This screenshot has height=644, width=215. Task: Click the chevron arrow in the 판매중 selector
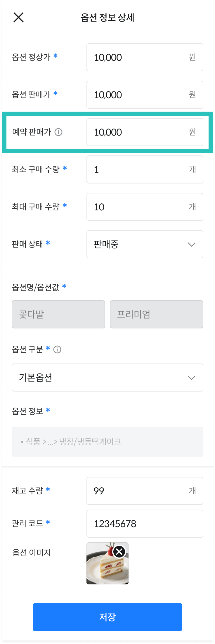(x=192, y=245)
